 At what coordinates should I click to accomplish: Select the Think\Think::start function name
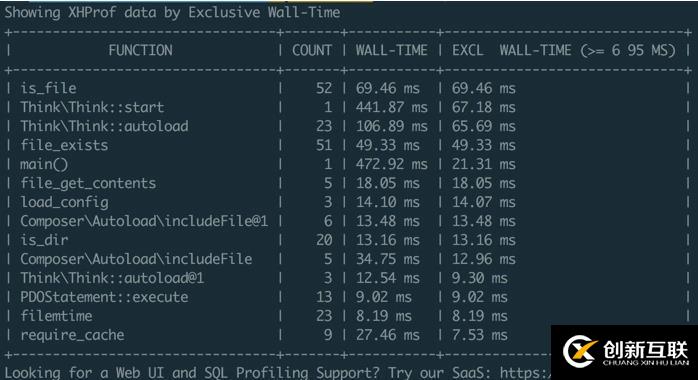[92, 107]
